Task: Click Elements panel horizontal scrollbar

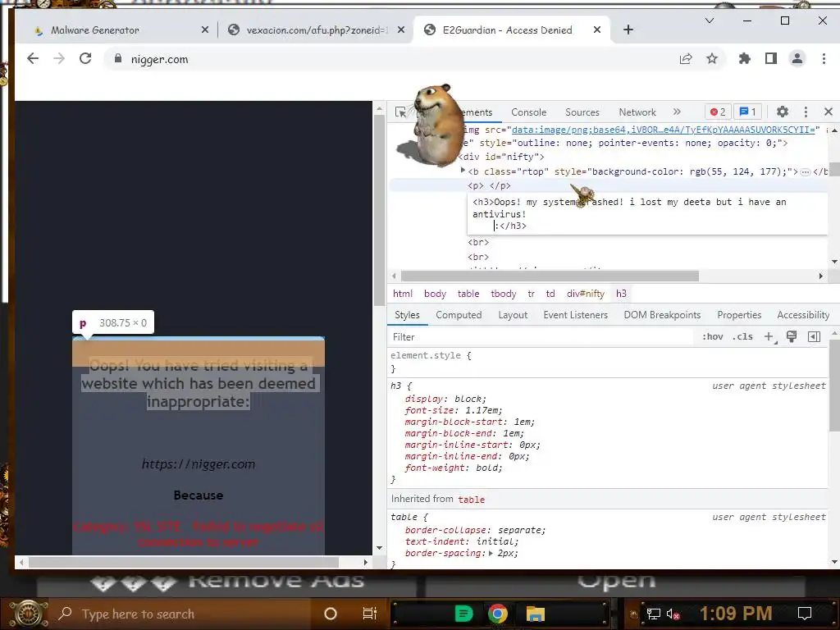Action: [550, 276]
